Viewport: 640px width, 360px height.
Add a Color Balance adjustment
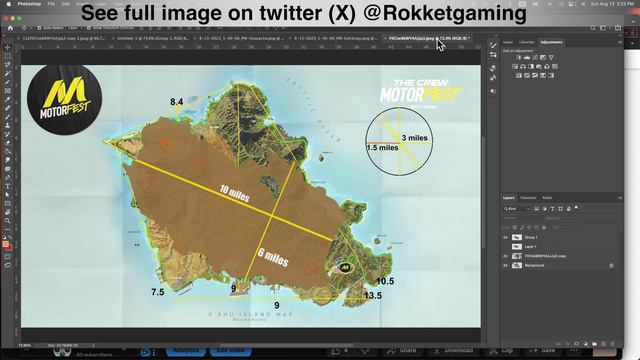[x=523, y=67]
